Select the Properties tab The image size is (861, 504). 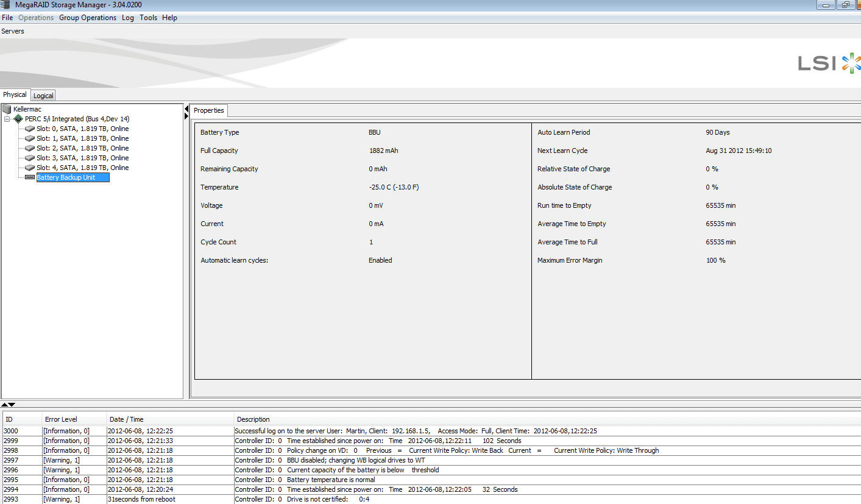click(x=209, y=110)
